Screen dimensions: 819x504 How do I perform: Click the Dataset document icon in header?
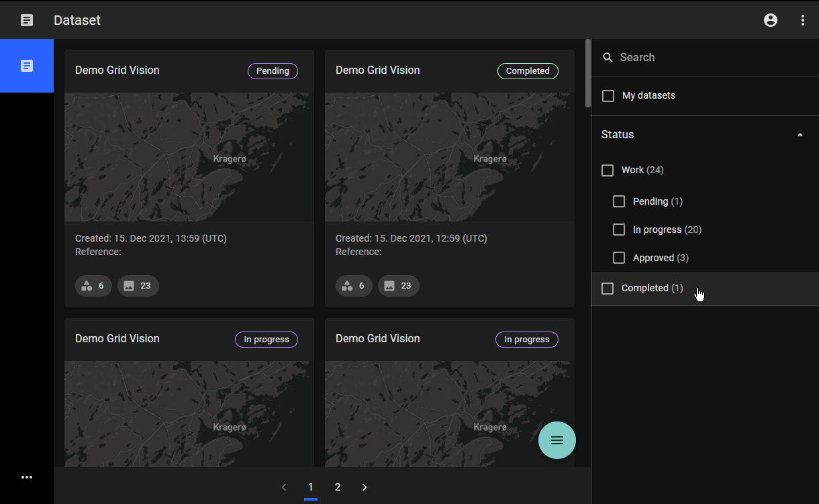pos(27,20)
